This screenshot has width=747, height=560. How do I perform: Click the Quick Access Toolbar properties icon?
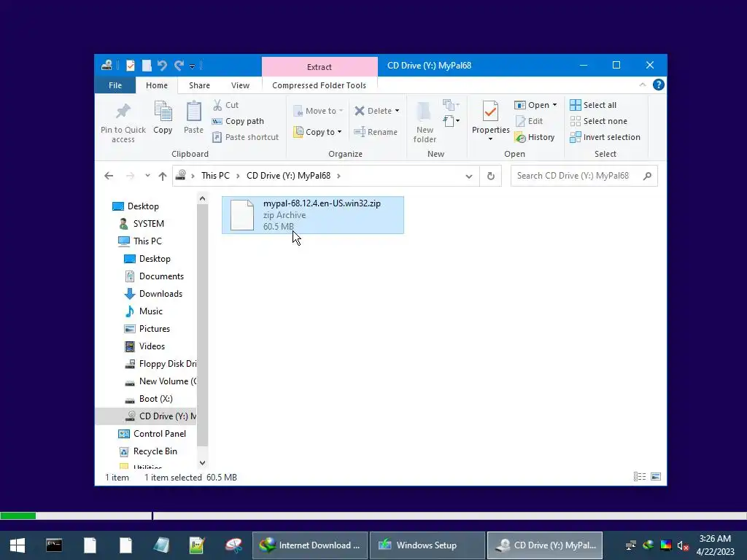pyautogui.click(x=130, y=65)
